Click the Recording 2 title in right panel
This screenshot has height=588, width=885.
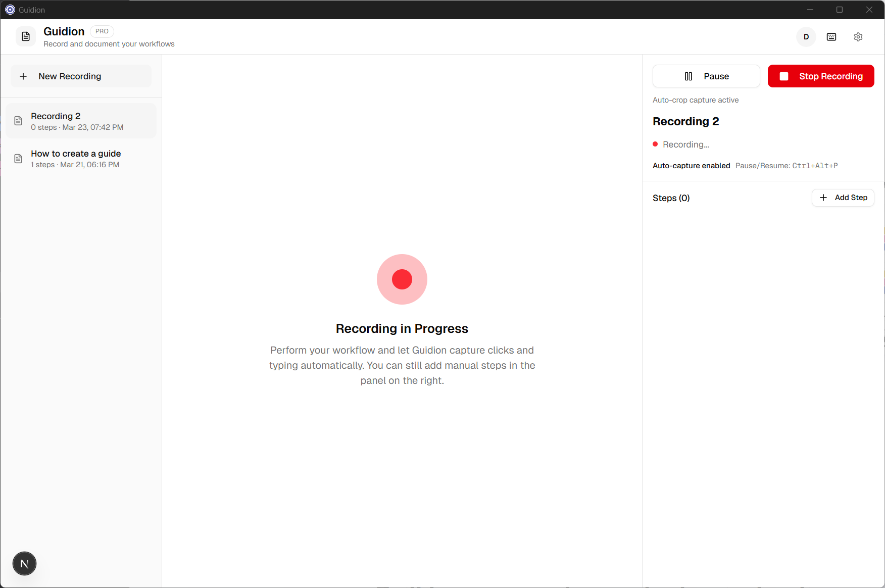click(x=686, y=121)
